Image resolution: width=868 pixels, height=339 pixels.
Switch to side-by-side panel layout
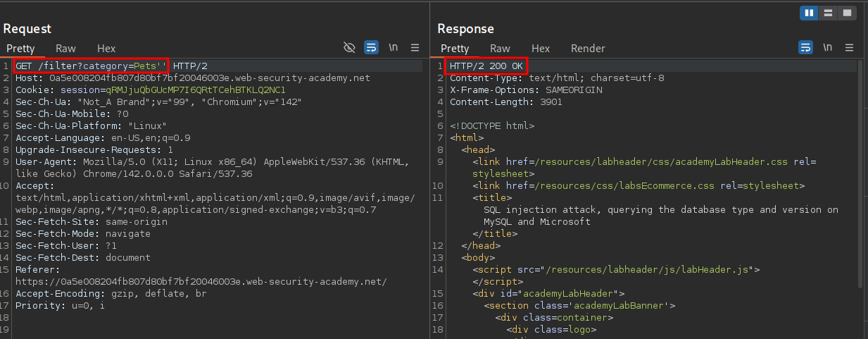(x=810, y=13)
